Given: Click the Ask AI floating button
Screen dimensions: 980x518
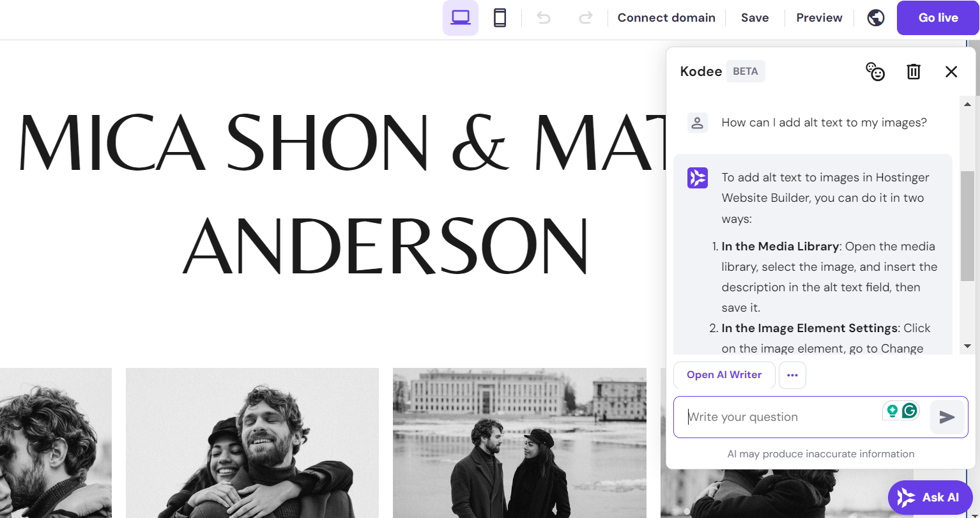Looking at the screenshot, I should [930, 498].
